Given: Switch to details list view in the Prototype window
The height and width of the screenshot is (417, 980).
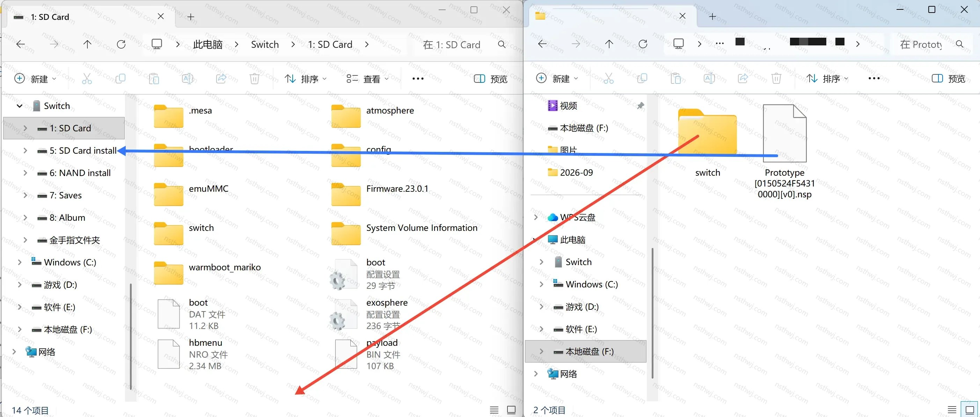Looking at the screenshot, I should tap(952, 410).
